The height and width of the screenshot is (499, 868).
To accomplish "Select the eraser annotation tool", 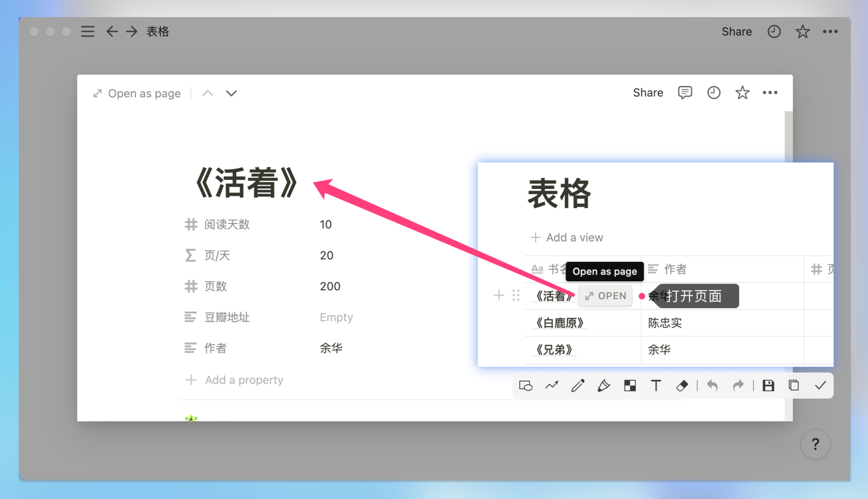I will [x=682, y=385].
